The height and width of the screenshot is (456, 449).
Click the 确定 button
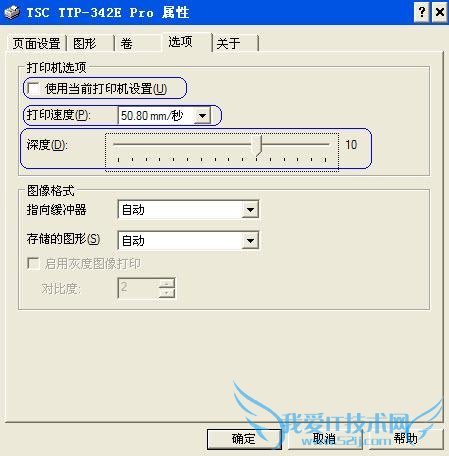pos(244,438)
